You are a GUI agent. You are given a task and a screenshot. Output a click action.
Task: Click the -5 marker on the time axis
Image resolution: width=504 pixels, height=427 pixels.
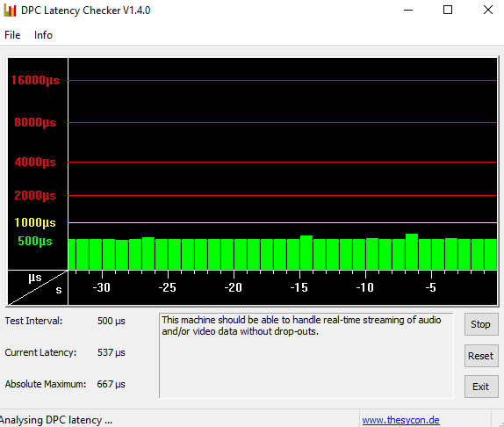pyautogui.click(x=431, y=287)
